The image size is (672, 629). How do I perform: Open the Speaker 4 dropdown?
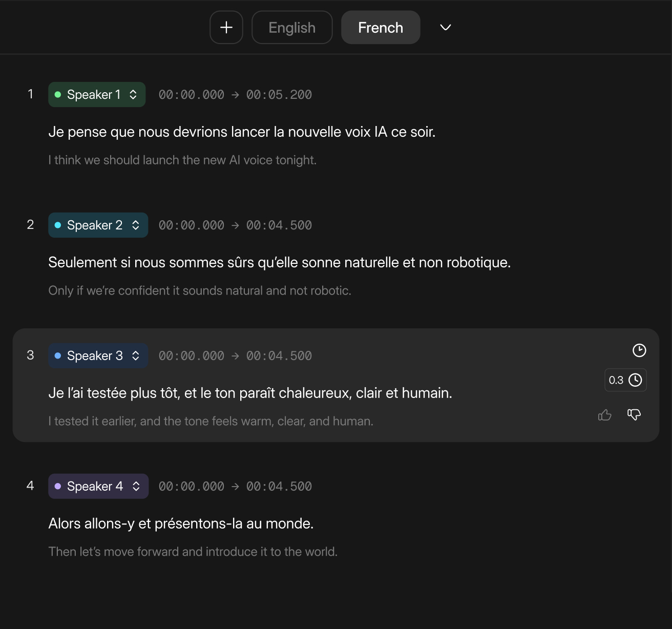(x=98, y=486)
